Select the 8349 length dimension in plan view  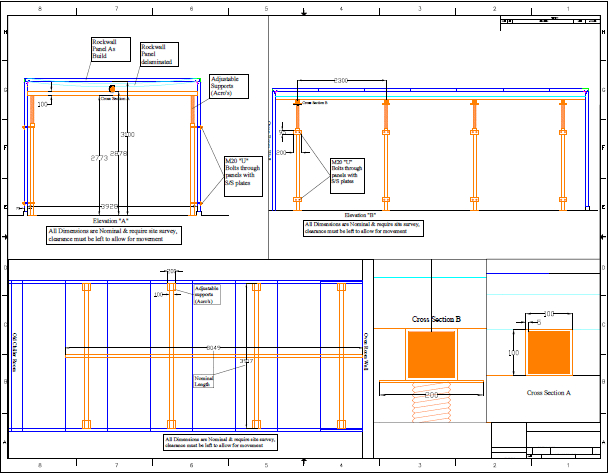(213, 348)
